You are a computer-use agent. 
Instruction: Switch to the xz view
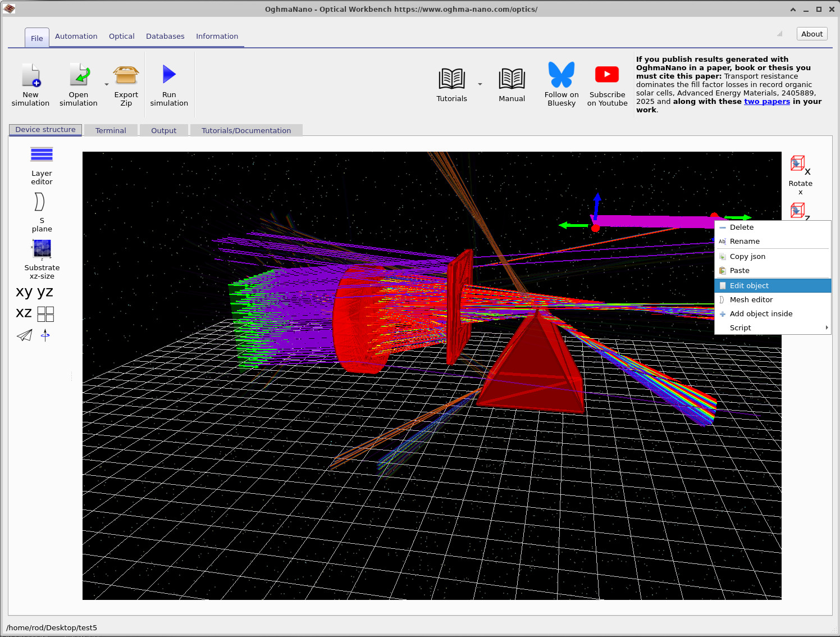[x=23, y=313]
